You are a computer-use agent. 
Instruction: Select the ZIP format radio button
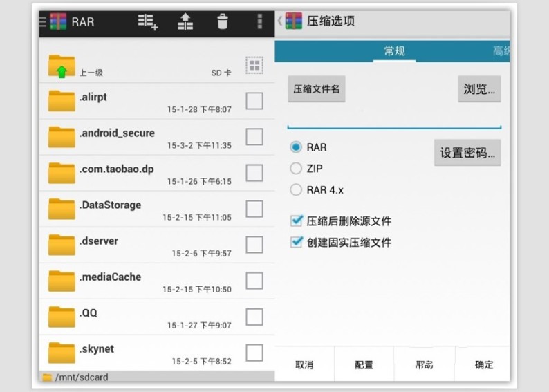point(296,169)
